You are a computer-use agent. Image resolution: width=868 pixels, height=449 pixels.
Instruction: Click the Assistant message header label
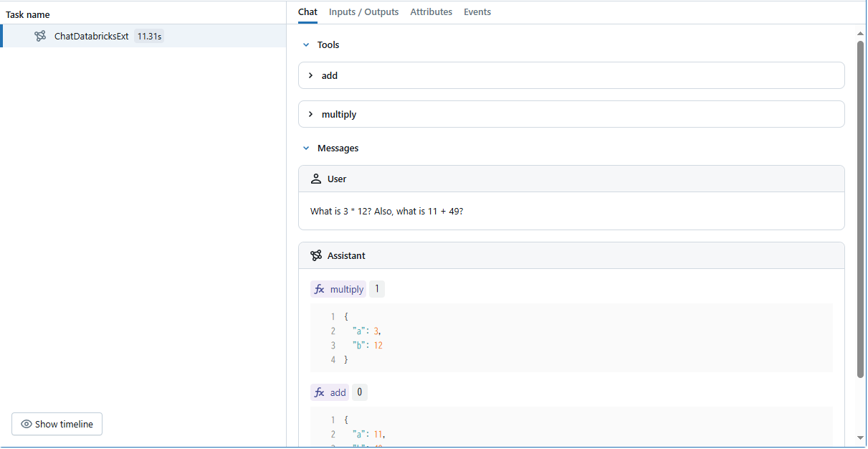pyautogui.click(x=346, y=255)
